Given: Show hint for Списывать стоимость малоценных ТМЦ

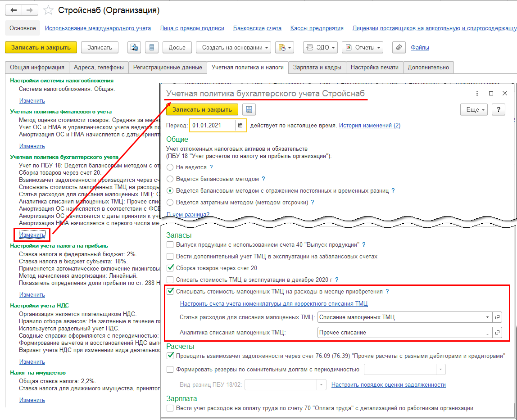Looking at the screenshot, I should 387,291.
